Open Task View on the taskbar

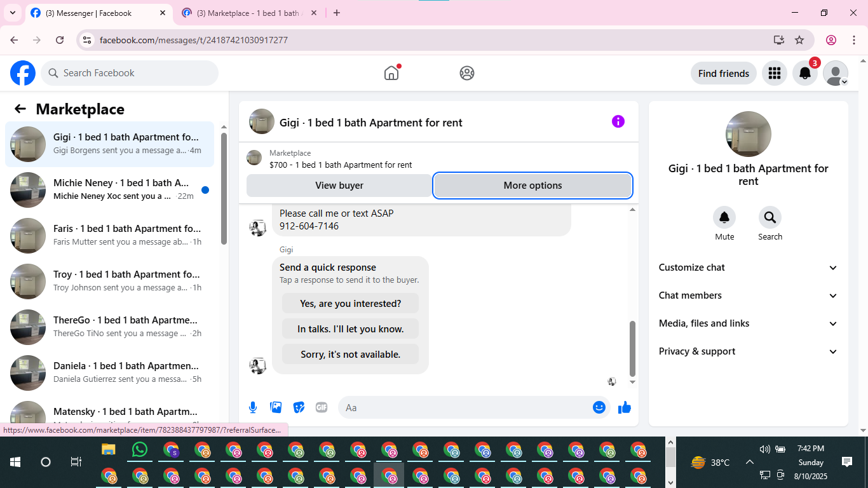76,462
